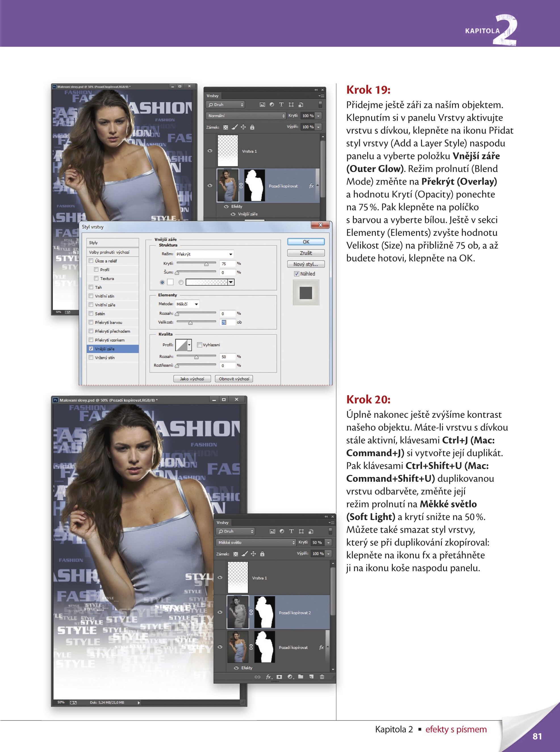Click the lock image pixels brush icon in the upper Layers panel
This screenshot has width=560, height=752.
pyautogui.click(x=235, y=127)
